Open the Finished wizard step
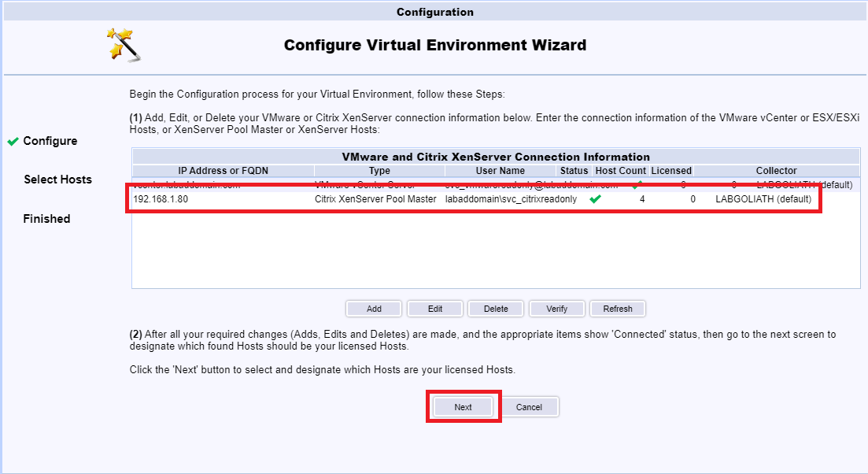The image size is (868, 474). coord(46,219)
